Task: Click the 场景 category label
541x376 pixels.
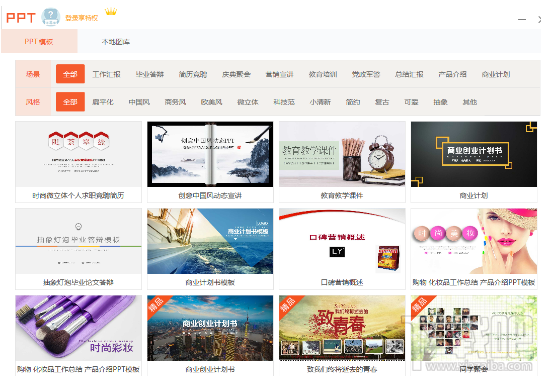Action: click(x=33, y=74)
